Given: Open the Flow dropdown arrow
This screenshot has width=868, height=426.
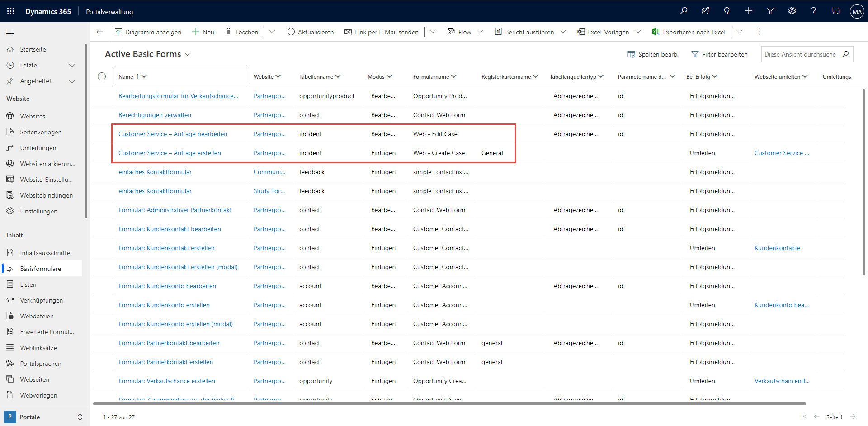Looking at the screenshot, I should point(480,32).
